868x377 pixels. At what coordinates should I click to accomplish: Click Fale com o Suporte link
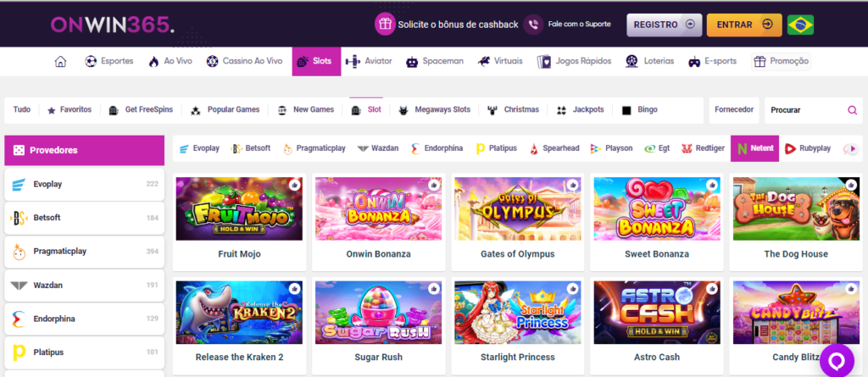pyautogui.click(x=580, y=25)
